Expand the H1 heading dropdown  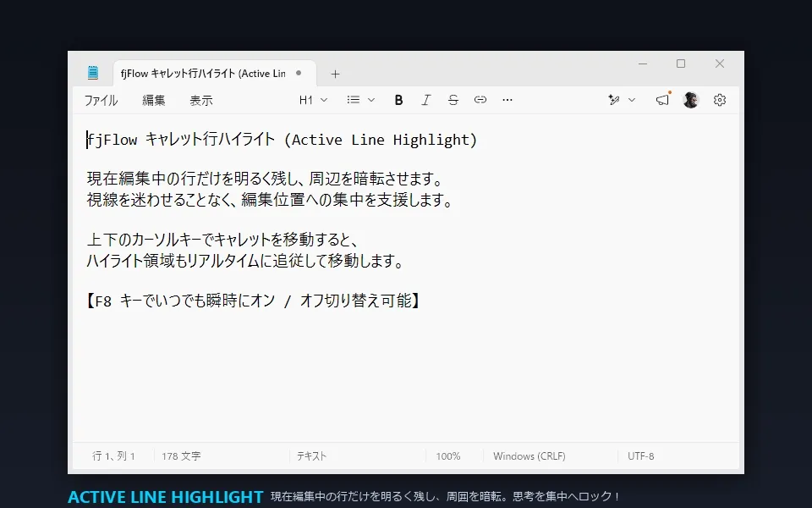tap(313, 100)
